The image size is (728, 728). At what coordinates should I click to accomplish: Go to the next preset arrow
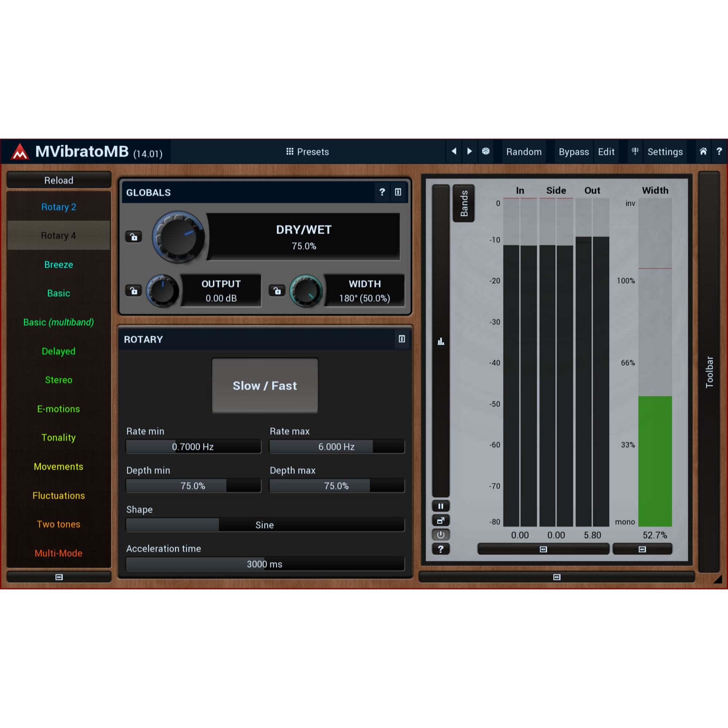click(470, 151)
